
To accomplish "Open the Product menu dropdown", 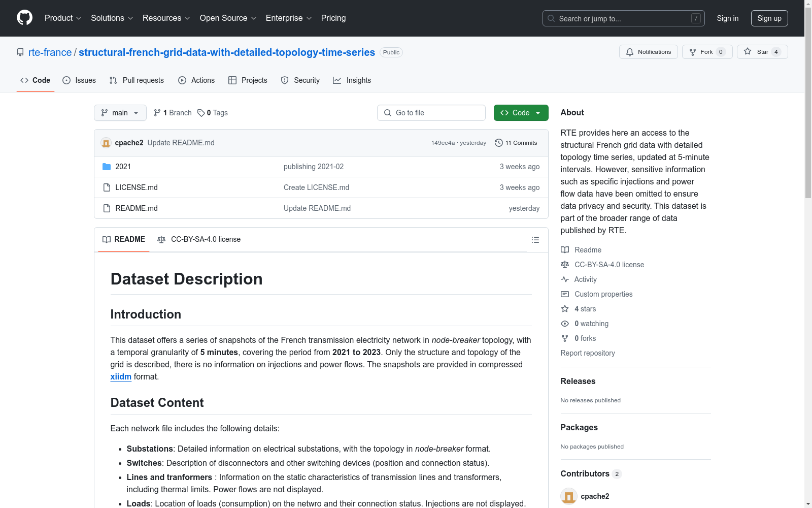I will pyautogui.click(x=63, y=18).
